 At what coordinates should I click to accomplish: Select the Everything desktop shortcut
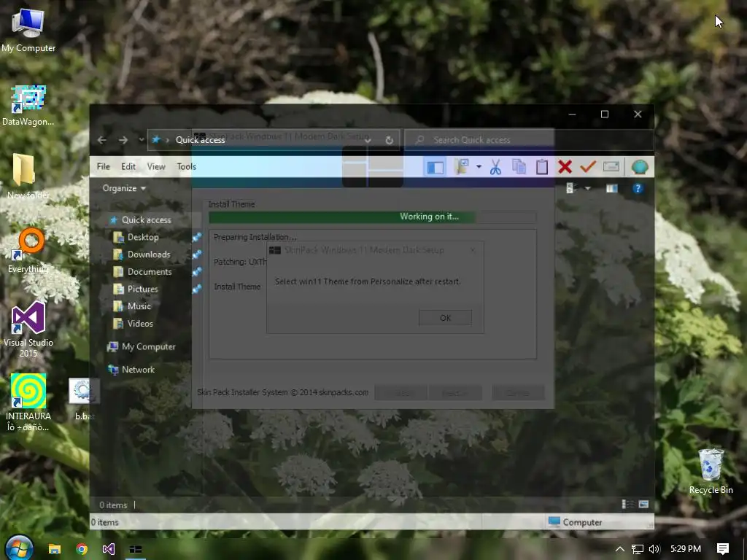coord(28,251)
